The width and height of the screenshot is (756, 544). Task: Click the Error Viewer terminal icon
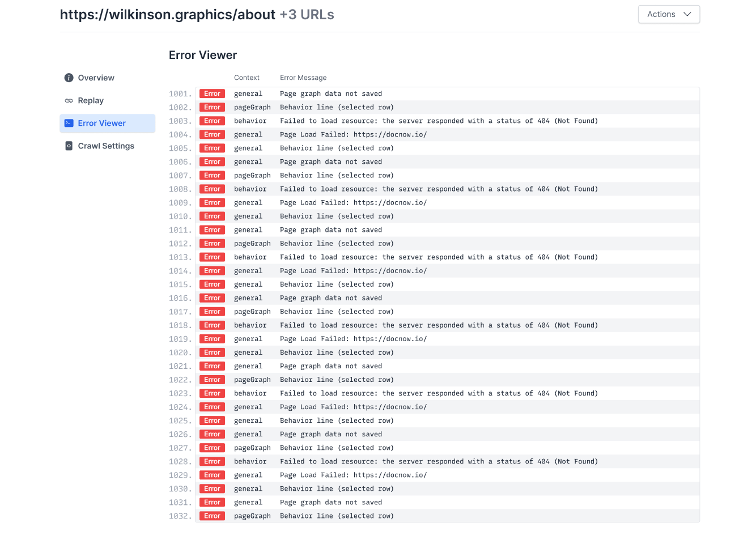69,123
